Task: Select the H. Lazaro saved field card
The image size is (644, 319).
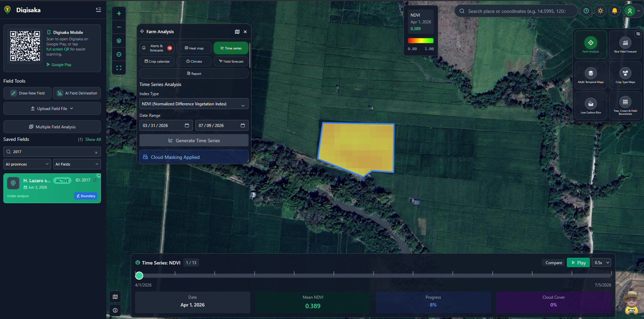Action: [52, 188]
